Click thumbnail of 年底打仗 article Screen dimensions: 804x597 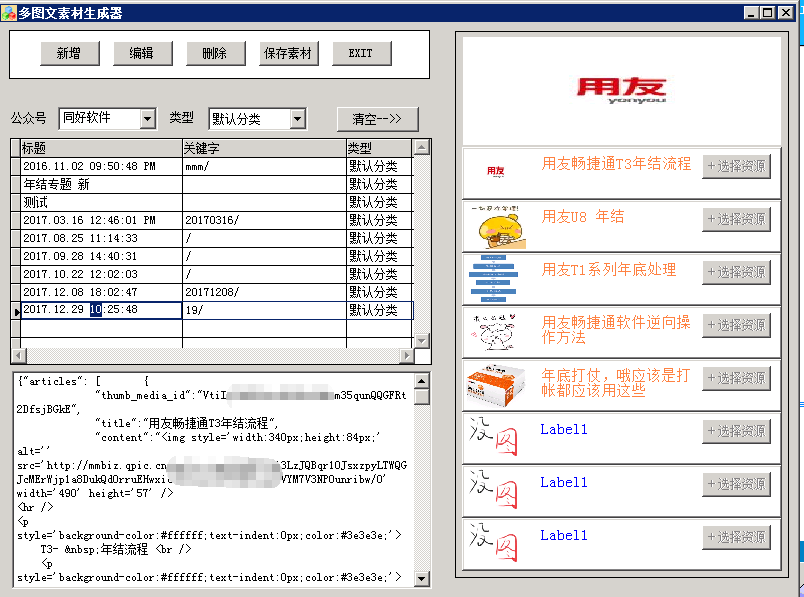pyautogui.click(x=495, y=385)
